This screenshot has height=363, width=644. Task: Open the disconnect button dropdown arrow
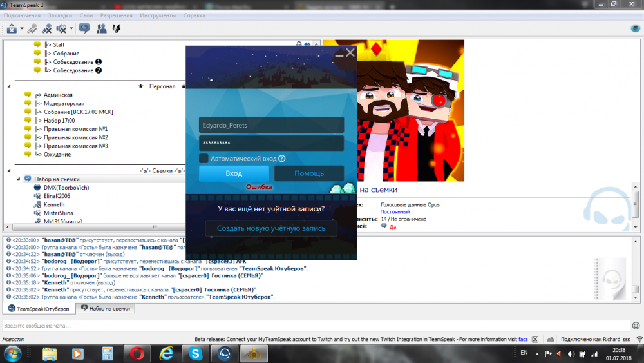(x=22, y=28)
